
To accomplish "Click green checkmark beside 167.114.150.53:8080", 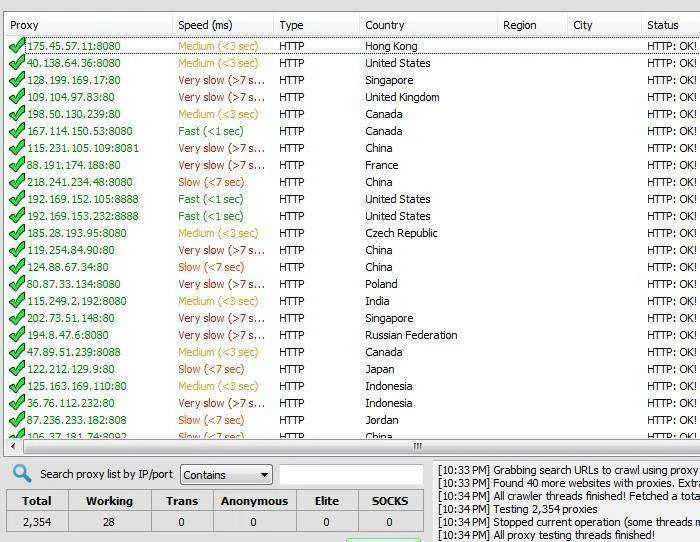I will point(17,131).
